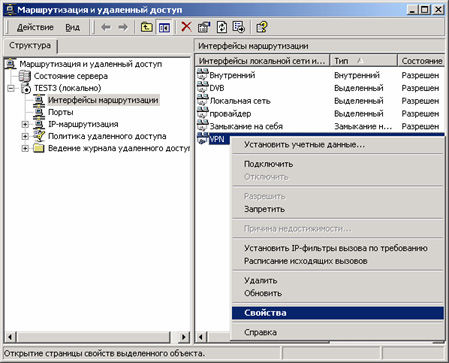The height and width of the screenshot is (363, 449).
Task: Select Порты in the tree
Action: [60, 112]
